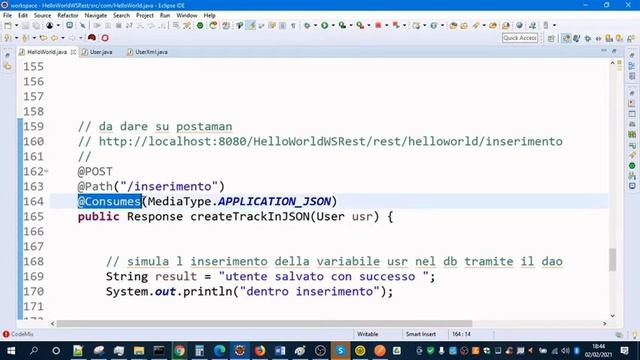Click in the Quick Access field
This screenshot has width=640, height=360.
(x=520, y=38)
